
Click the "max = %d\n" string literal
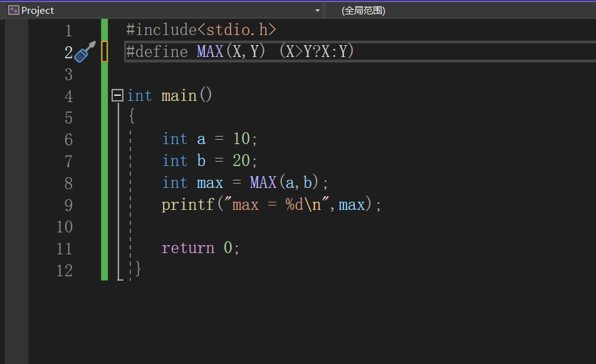[277, 204]
